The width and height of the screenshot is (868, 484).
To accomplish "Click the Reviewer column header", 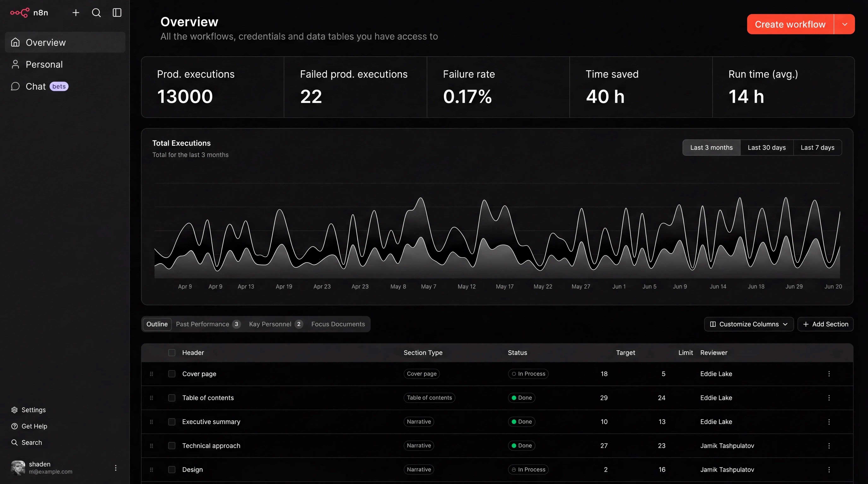I will (714, 353).
